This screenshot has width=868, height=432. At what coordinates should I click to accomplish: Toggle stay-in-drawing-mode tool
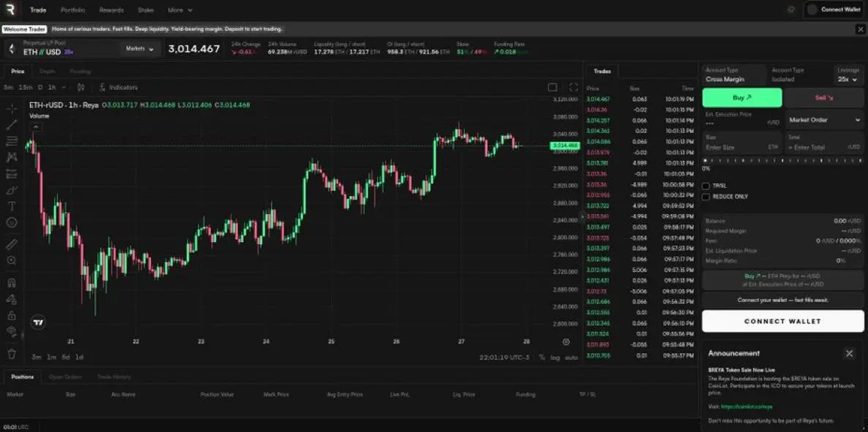click(x=11, y=299)
